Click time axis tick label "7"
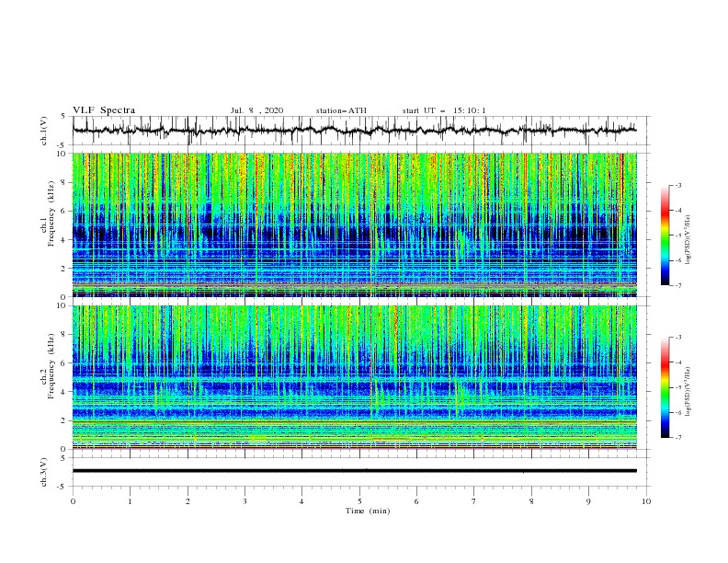The image size is (728, 563). (x=474, y=501)
